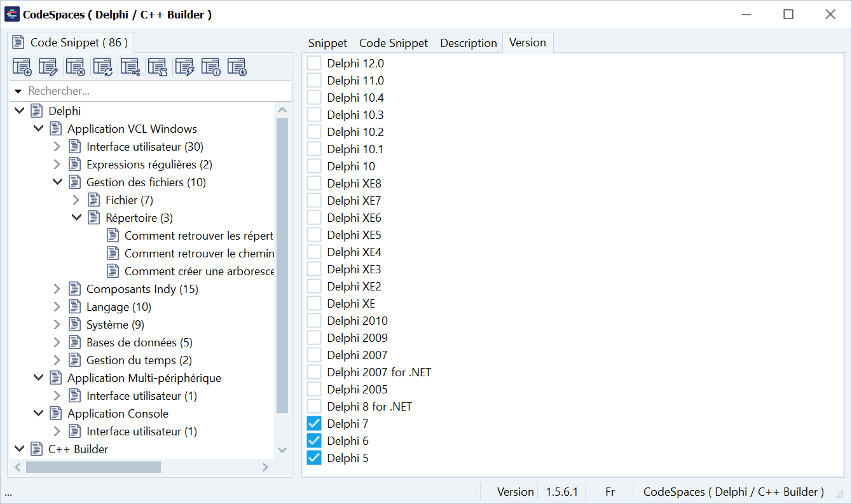Viewport: 852px width, 504px height.
Task: Select the C++ Builder tree item
Action: [78, 449]
